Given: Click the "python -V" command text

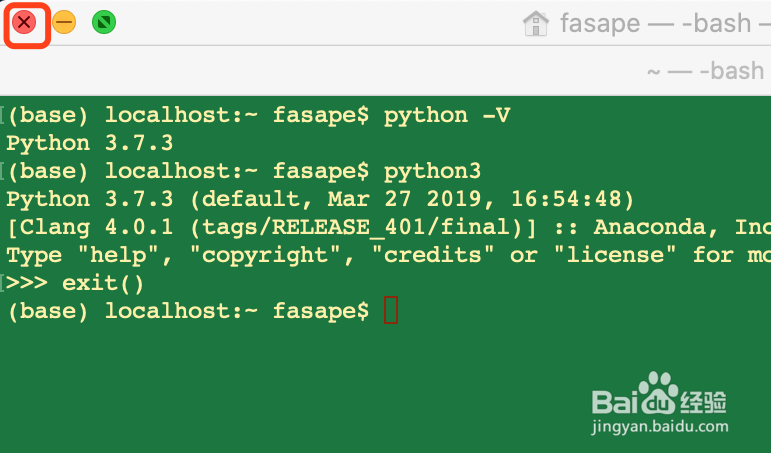Looking at the screenshot, I should [x=447, y=116].
